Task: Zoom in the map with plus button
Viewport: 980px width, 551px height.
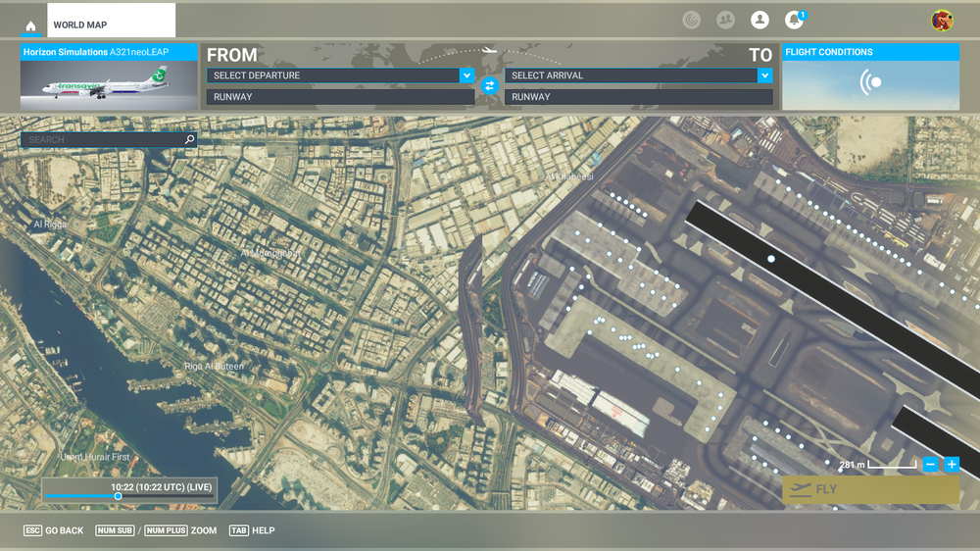Action: [952, 465]
